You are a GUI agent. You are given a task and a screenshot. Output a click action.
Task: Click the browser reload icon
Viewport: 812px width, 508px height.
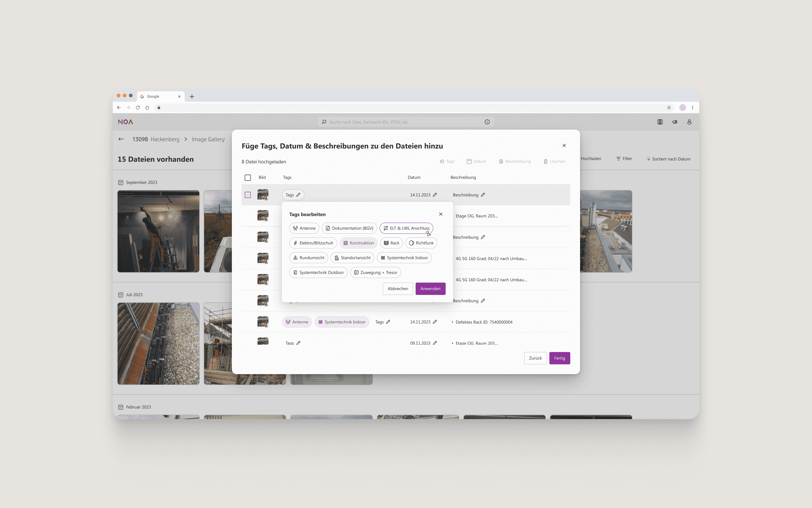click(138, 107)
